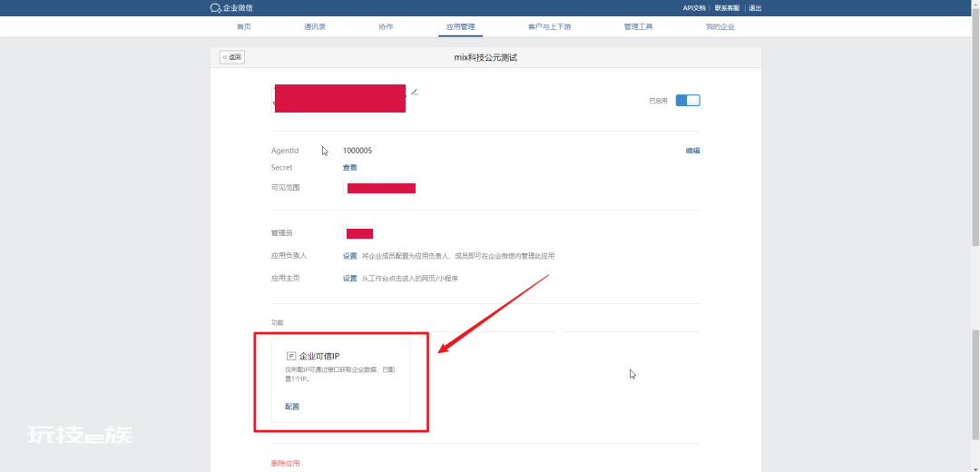Toggle the 已启用 app enabled switch
The width and height of the screenshot is (980, 472).
coord(688,100)
